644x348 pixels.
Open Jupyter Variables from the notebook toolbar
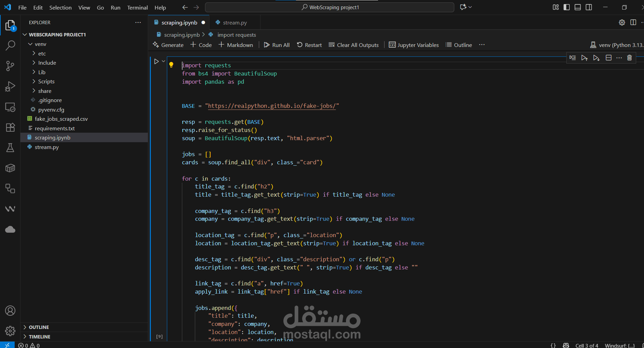tap(413, 45)
